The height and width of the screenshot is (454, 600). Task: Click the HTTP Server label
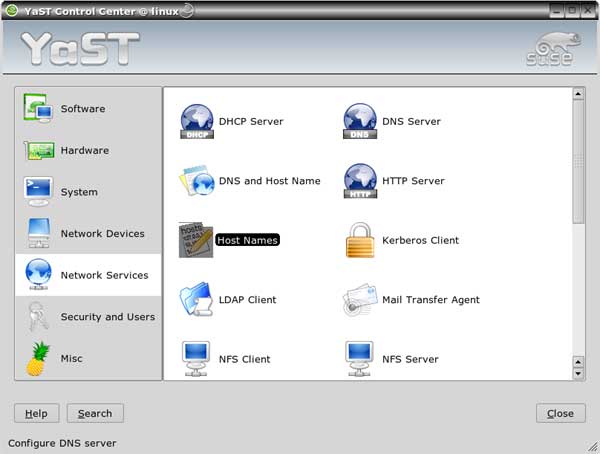click(413, 181)
